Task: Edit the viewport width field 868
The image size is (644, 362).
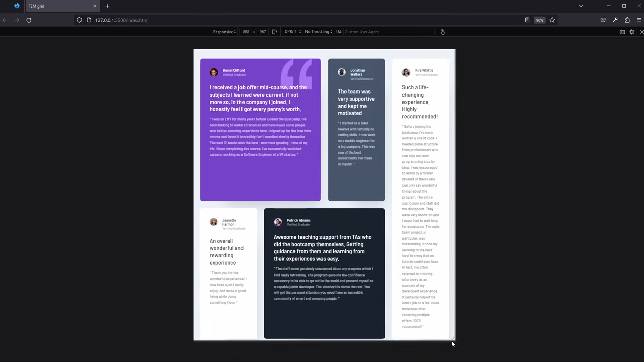Action: (246, 32)
